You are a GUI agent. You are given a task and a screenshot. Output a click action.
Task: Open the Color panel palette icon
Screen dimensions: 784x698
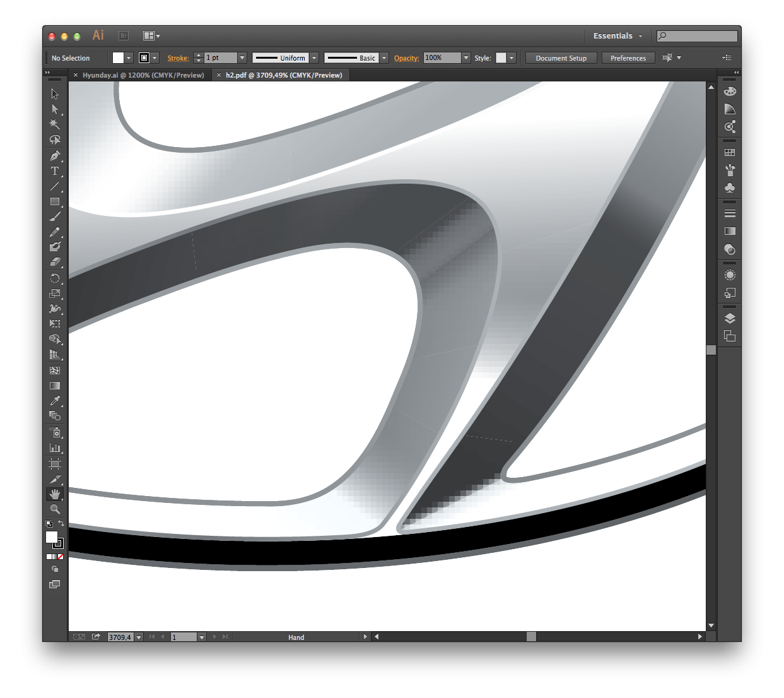pyautogui.click(x=730, y=92)
